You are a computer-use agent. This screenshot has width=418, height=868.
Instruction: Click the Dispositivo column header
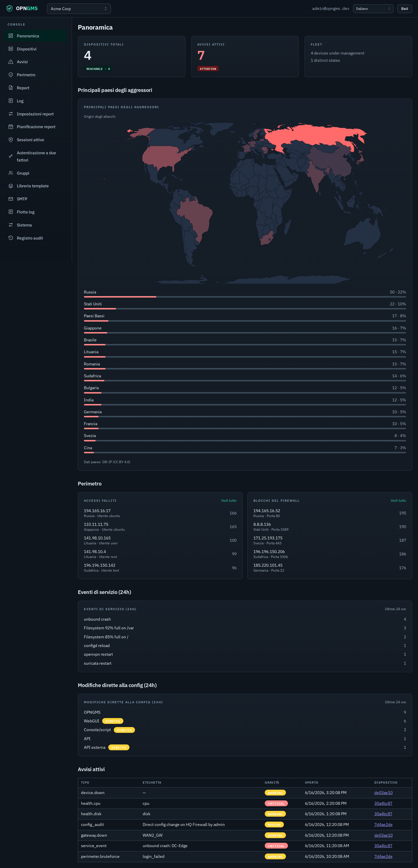click(386, 782)
